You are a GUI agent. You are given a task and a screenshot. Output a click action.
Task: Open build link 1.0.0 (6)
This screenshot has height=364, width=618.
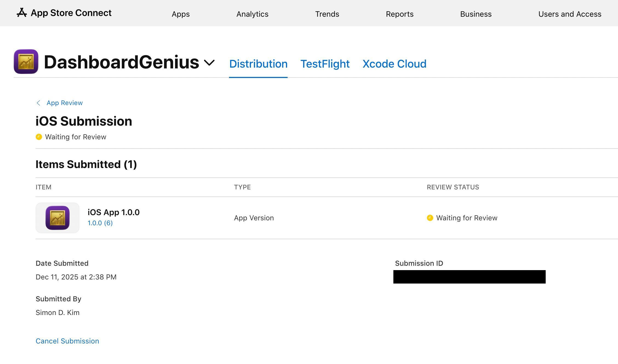coord(100,223)
